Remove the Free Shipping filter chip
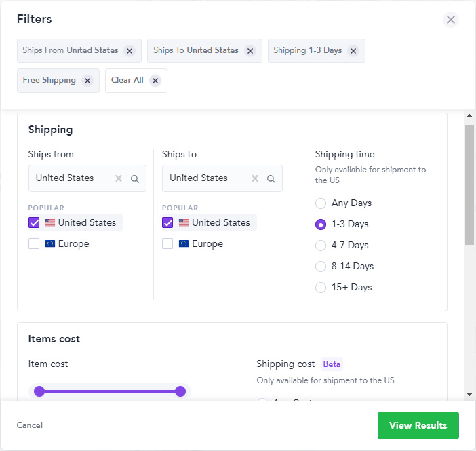Viewport: 476px width, 451px height. (x=87, y=81)
